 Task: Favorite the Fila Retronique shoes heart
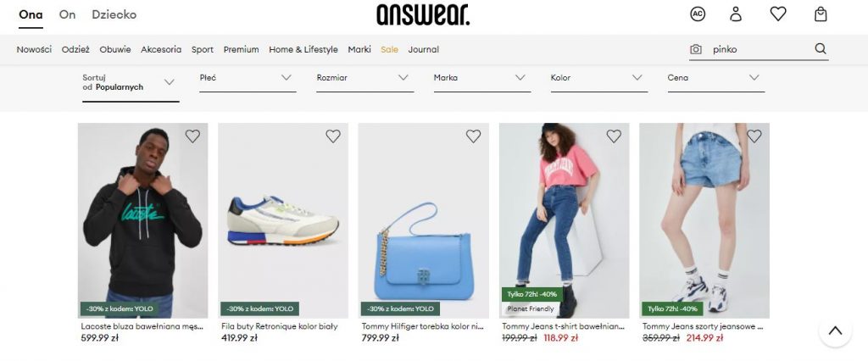click(332, 136)
